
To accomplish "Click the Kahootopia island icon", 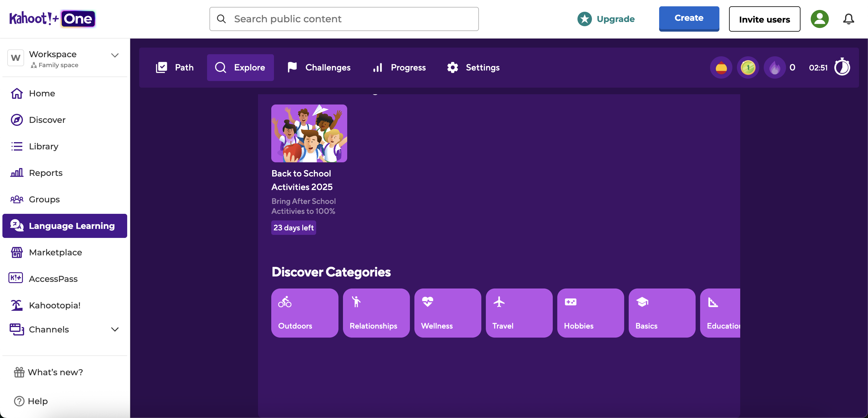I will (17, 305).
